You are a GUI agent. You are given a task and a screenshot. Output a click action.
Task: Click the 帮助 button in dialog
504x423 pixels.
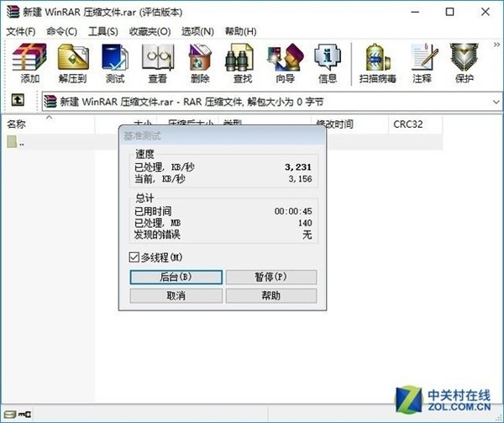(x=271, y=296)
